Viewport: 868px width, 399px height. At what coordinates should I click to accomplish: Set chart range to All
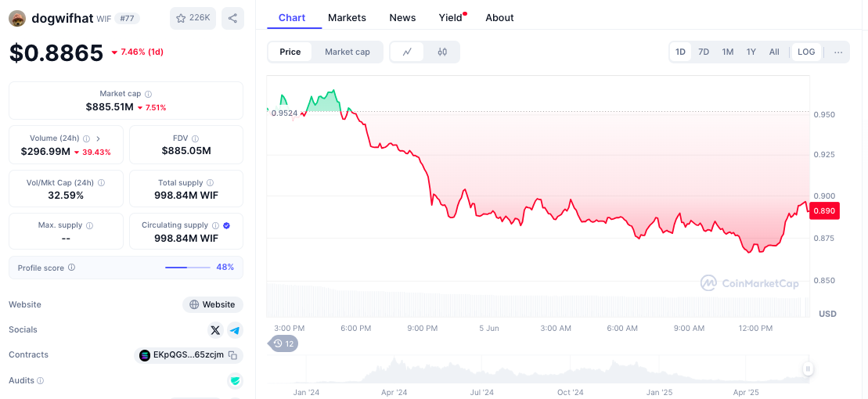point(774,52)
